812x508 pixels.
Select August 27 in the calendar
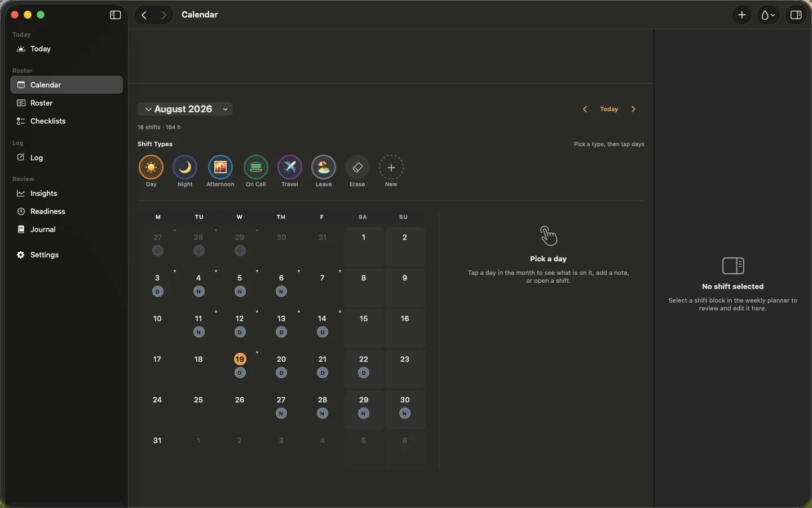point(282,410)
